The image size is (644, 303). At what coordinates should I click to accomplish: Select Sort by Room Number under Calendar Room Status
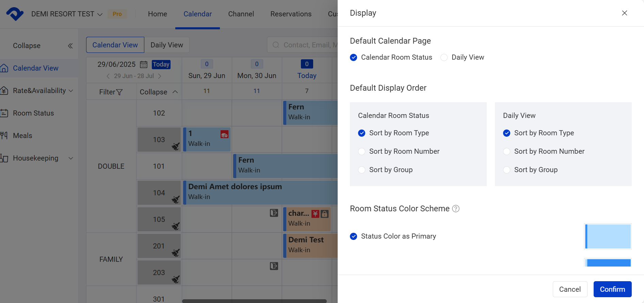pos(362,151)
